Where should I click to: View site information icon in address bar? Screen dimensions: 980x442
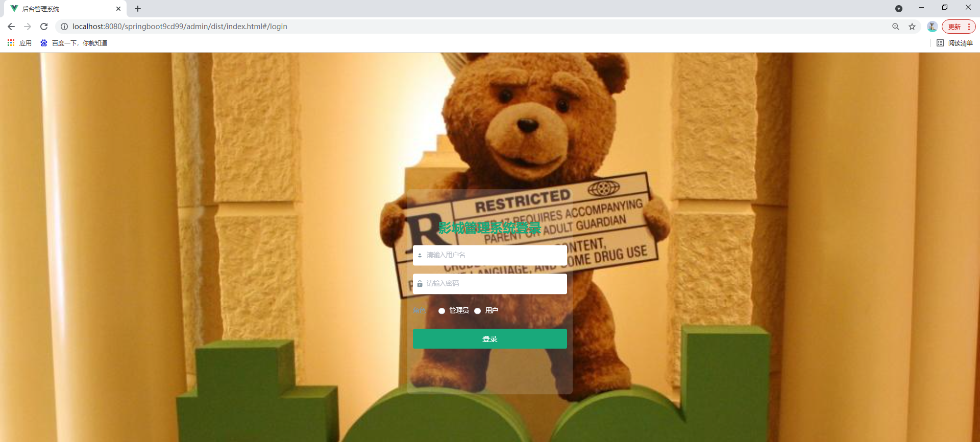pos(64,27)
